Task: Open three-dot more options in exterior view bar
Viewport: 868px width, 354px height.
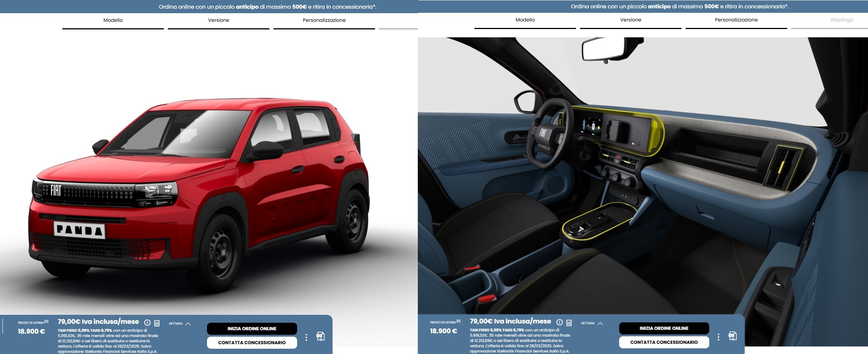Action: [306, 337]
